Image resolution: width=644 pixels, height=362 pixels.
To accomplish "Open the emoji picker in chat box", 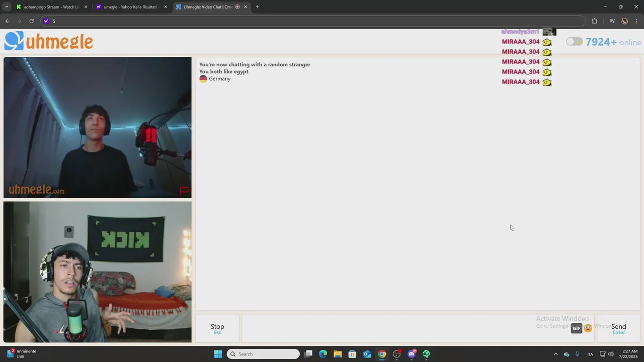I will [x=588, y=328].
